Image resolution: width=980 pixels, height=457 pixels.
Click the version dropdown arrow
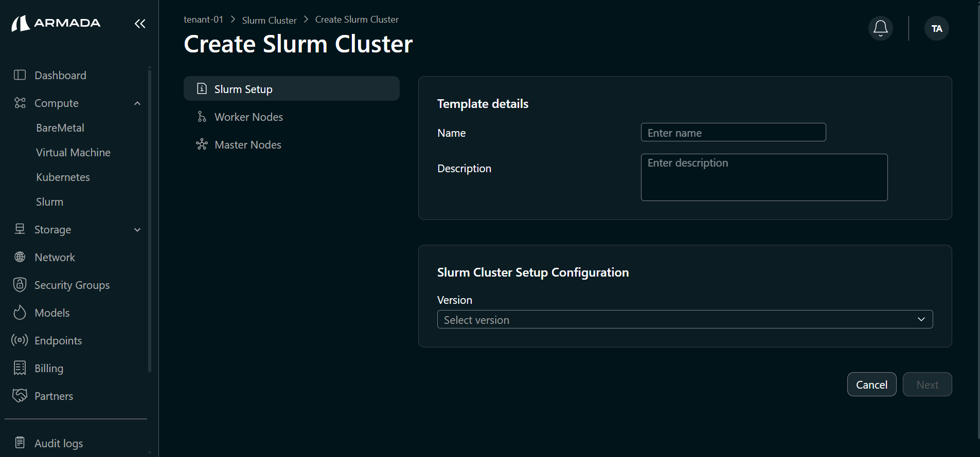[x=921, y=319]
